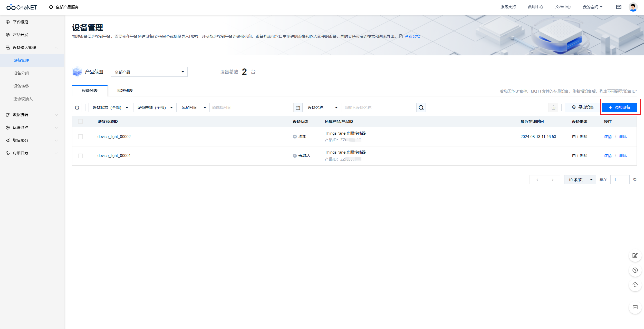Screen dimensions: 644x329
Task: Check the box for device_light_00002
Action: tap(81, 137)
